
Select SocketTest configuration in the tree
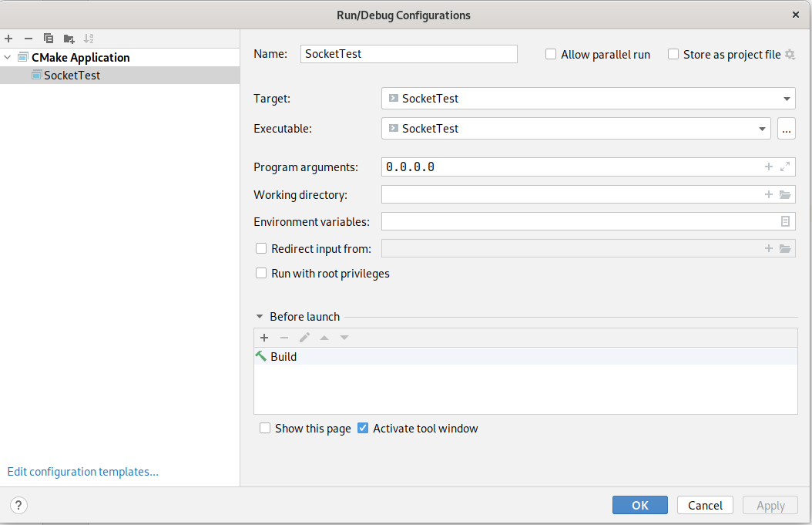(72, 76)
